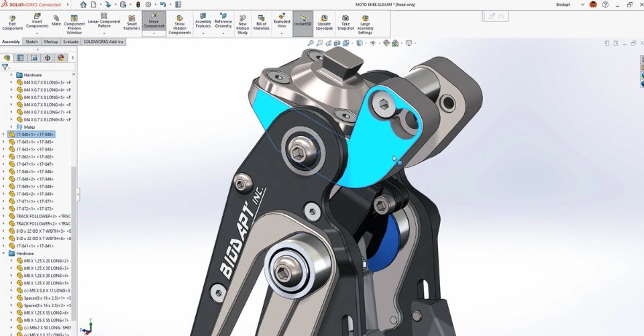Open the Linear Component Pattern dropdown arrow
Viewport: 644px width, 336px height.
[x=104, y=34]
